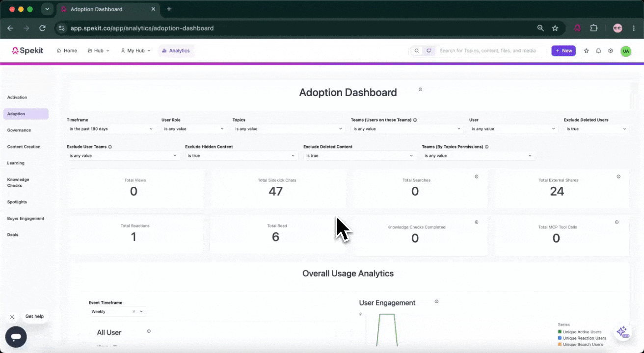Click the info icon on Total External Shares card
Screen dimensions: 644x353
pyautogui.click(x=618, y=176)
